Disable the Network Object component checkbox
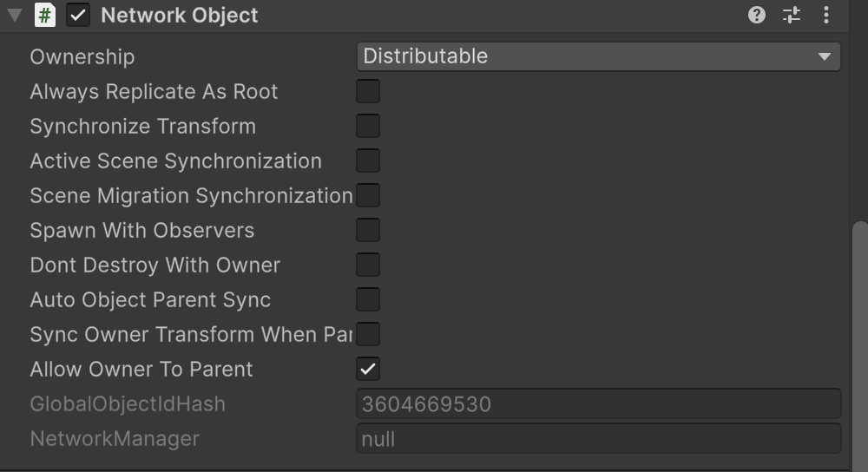Screen dimensions: 868x472 [x=78, y=15]
